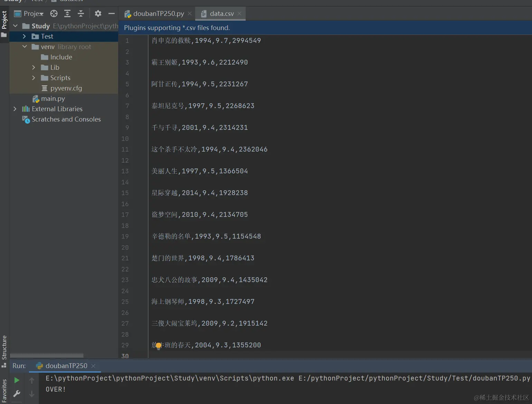Click the Project panel horizontal scrollbar
Viewport: 532px width, 404px height.
point(47,355)
